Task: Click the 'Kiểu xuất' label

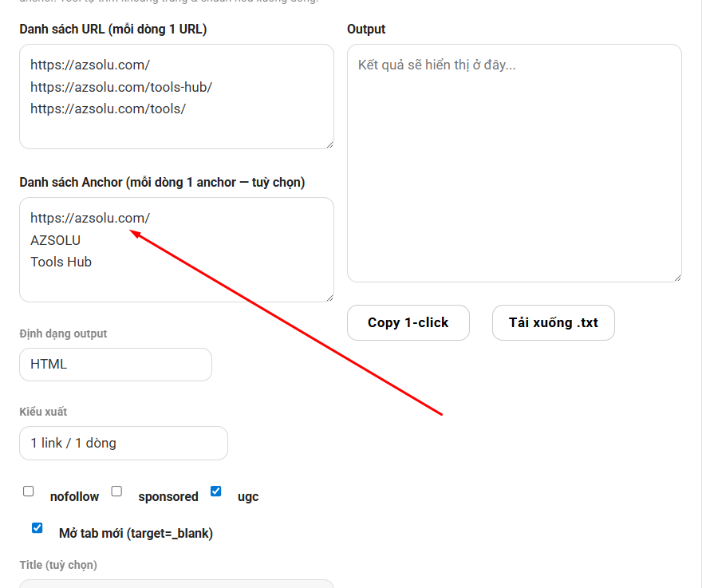Action: coord(43,412)
